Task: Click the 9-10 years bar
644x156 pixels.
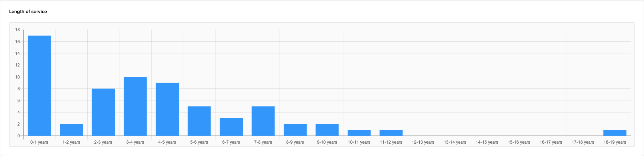Action: coord(327,130)
